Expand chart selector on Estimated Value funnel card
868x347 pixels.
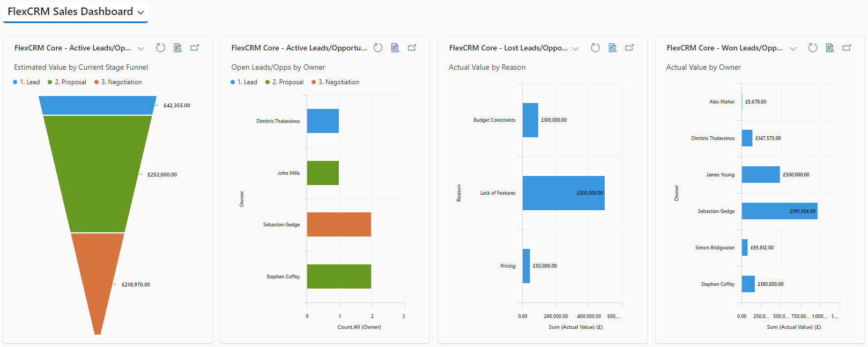141,48
